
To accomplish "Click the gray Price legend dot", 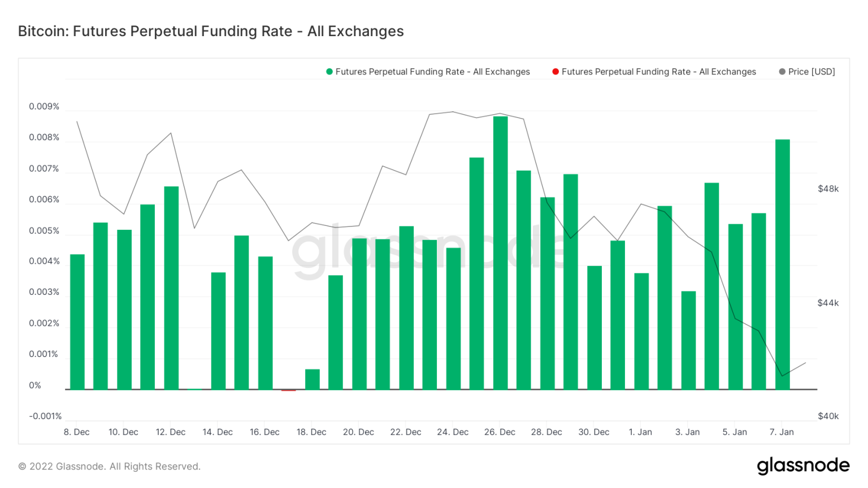I will click(782, 72).
